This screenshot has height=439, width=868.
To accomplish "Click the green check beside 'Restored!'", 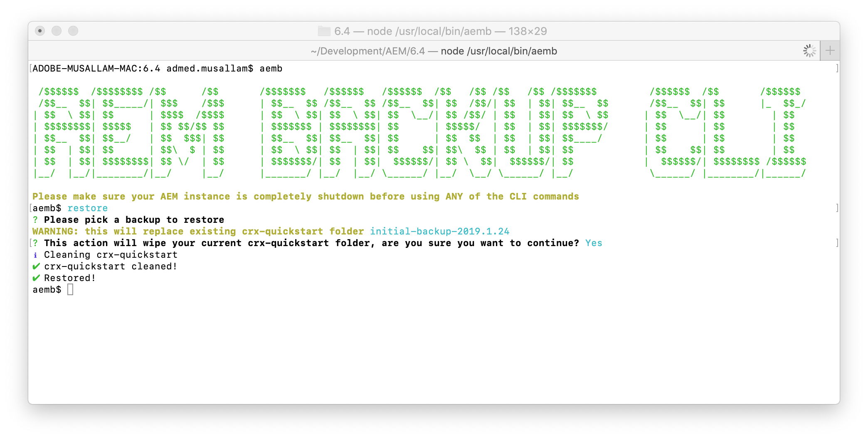I will (36, 278).
